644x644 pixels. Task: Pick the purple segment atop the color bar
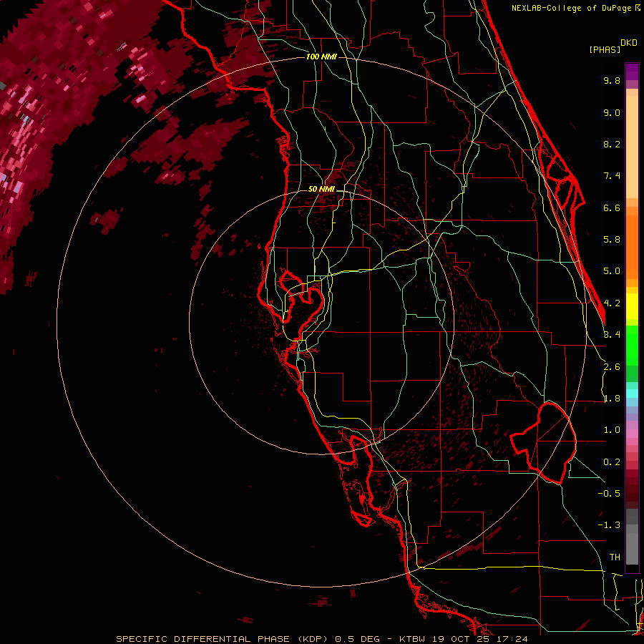click(x=632, y=72)
